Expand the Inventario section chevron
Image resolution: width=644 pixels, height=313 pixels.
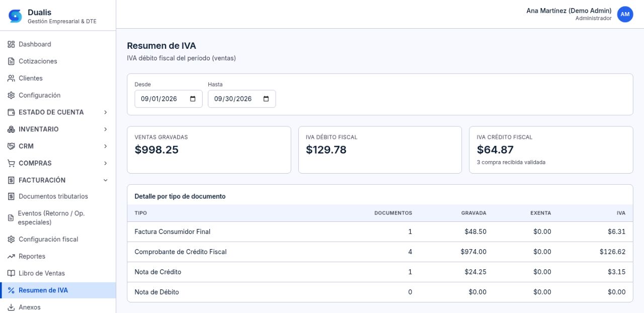tap(106, 129)
